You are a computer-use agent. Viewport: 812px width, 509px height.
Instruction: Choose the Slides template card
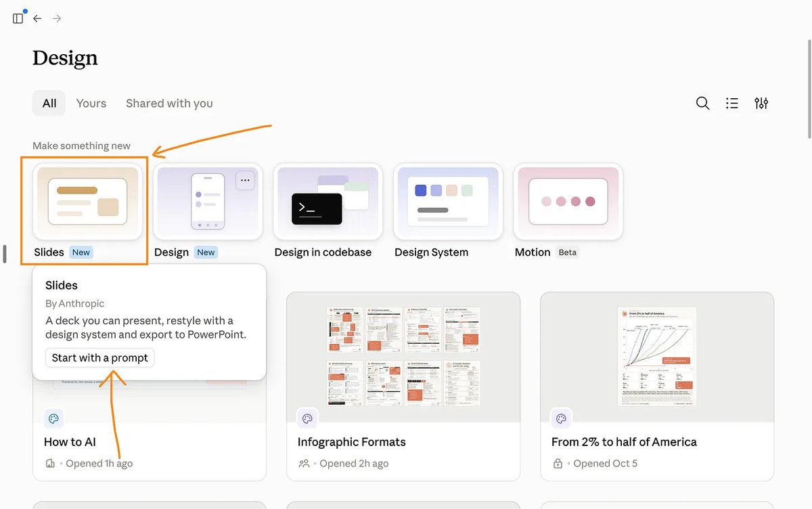[88, 201]
